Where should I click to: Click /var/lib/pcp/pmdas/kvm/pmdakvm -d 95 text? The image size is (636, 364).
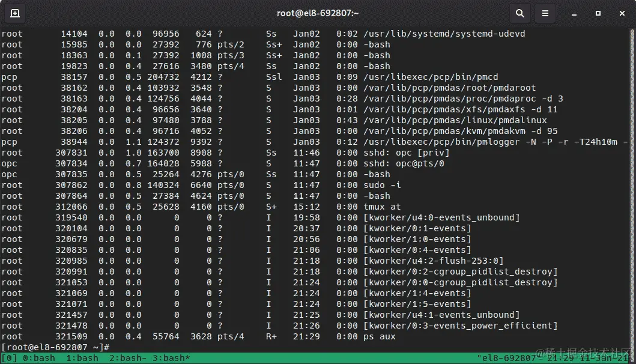coord(461,131)
